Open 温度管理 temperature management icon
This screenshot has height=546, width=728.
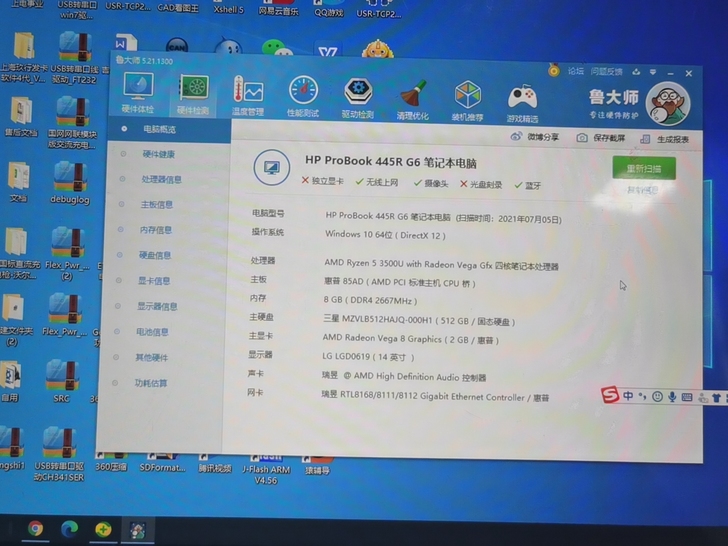248,96
